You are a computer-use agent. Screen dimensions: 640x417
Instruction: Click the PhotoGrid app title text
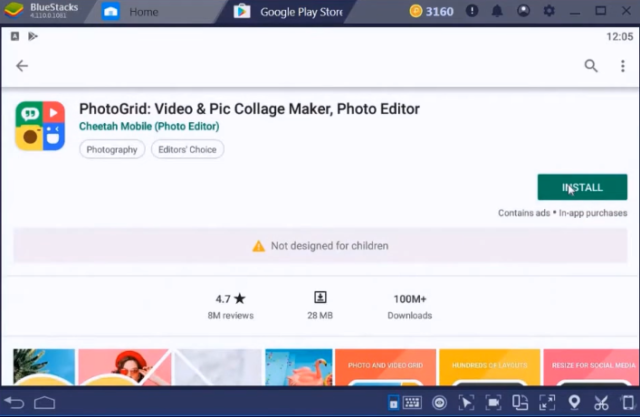coord(249,109)
